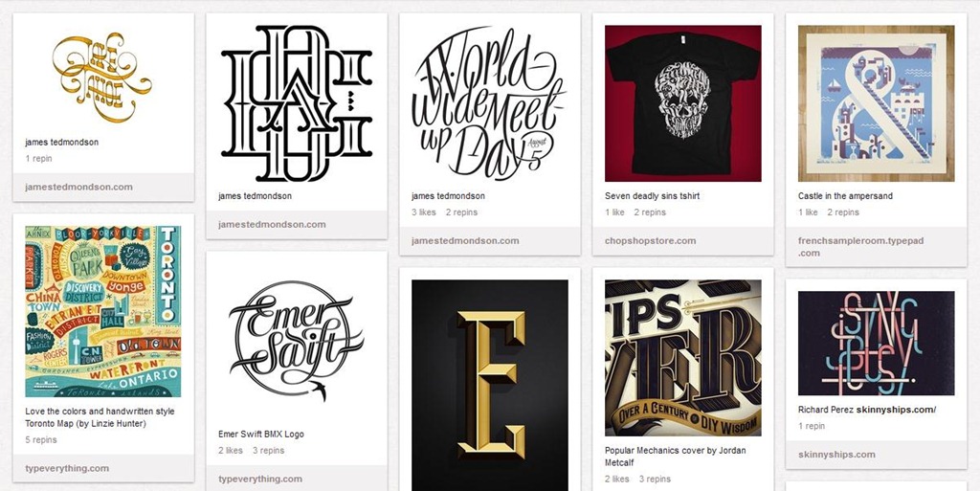
Task: Click typeverything.com below Emer Swift BMX Logo
Action: 260,480
